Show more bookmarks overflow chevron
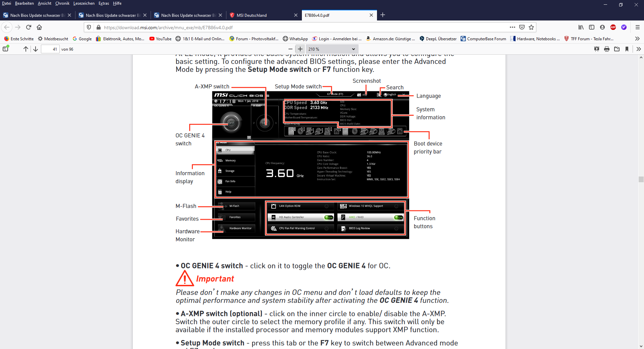The height and width of the screenshot is (349, 644). pyautogui.click(x=637, y=39)
